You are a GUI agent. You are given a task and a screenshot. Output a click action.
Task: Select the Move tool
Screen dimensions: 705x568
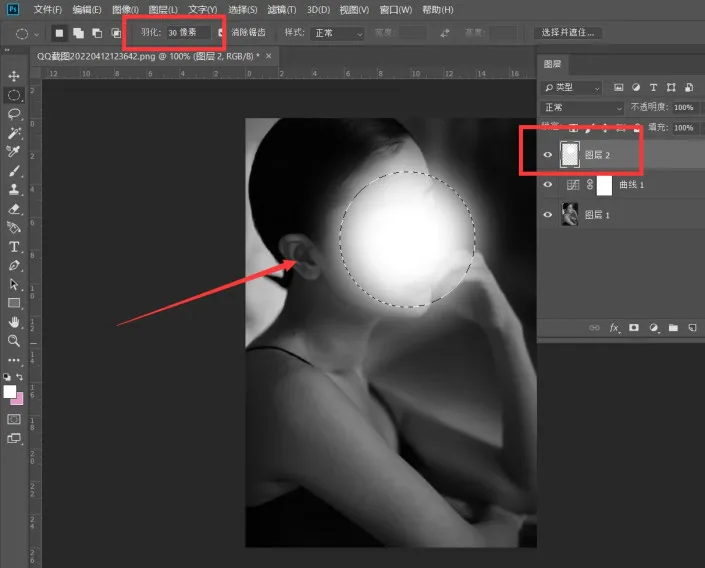coord(14,76)
